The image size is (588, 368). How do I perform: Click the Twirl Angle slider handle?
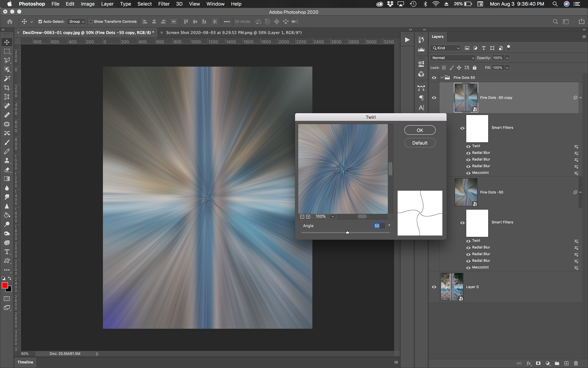(348, 233)
